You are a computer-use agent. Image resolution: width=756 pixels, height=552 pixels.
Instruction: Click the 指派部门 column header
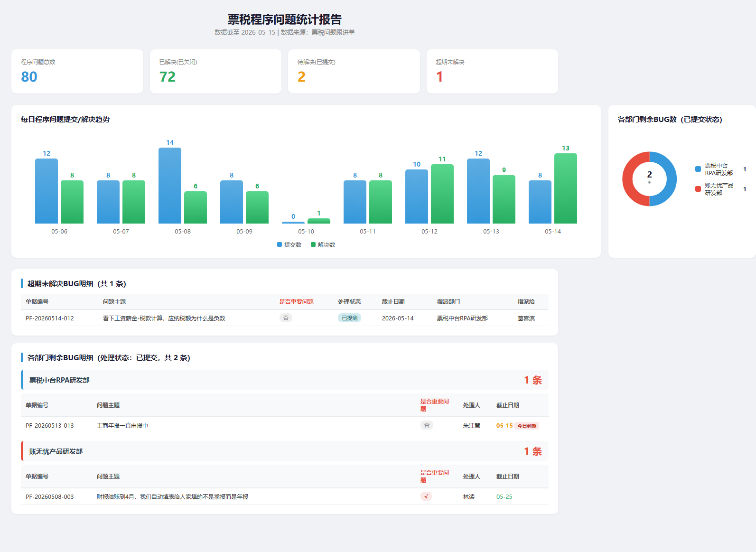pos(448,302)
